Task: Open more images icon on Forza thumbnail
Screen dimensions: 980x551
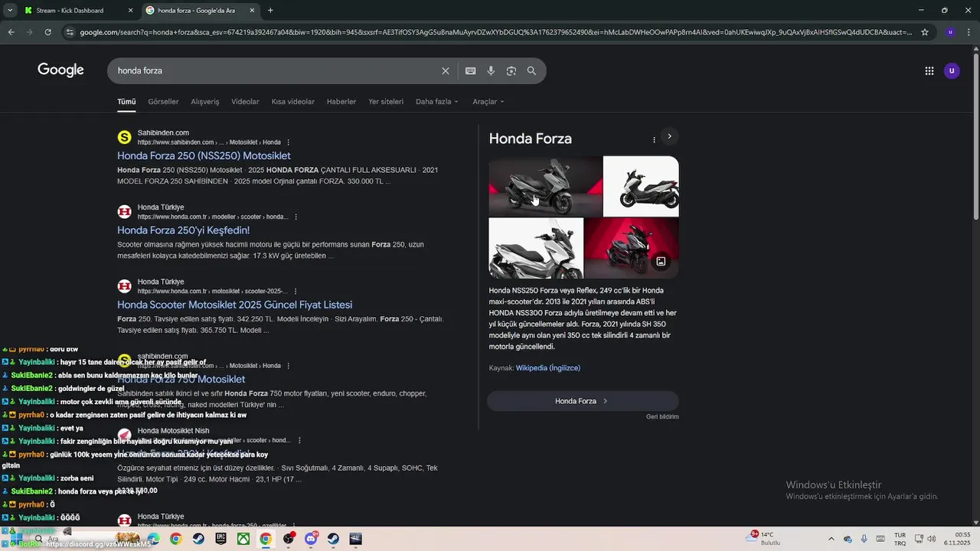Action: click(x=661, y=261)
